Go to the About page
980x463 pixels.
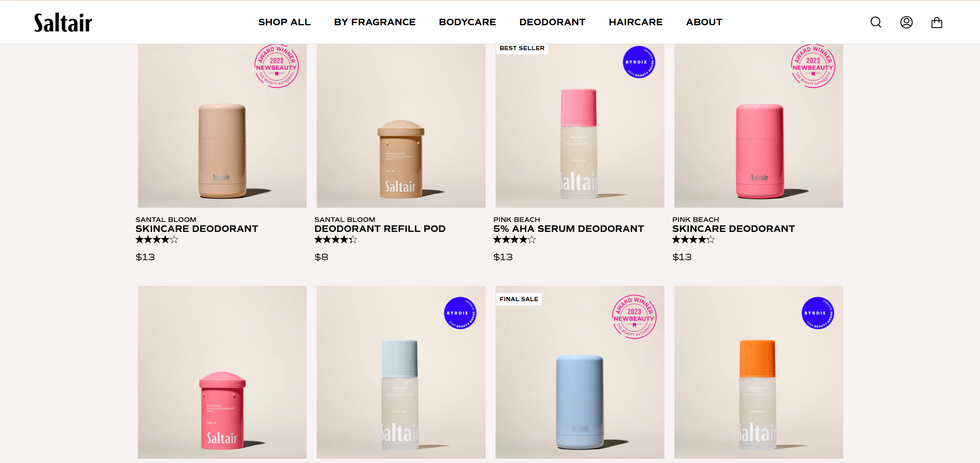[x=704, y=22]
